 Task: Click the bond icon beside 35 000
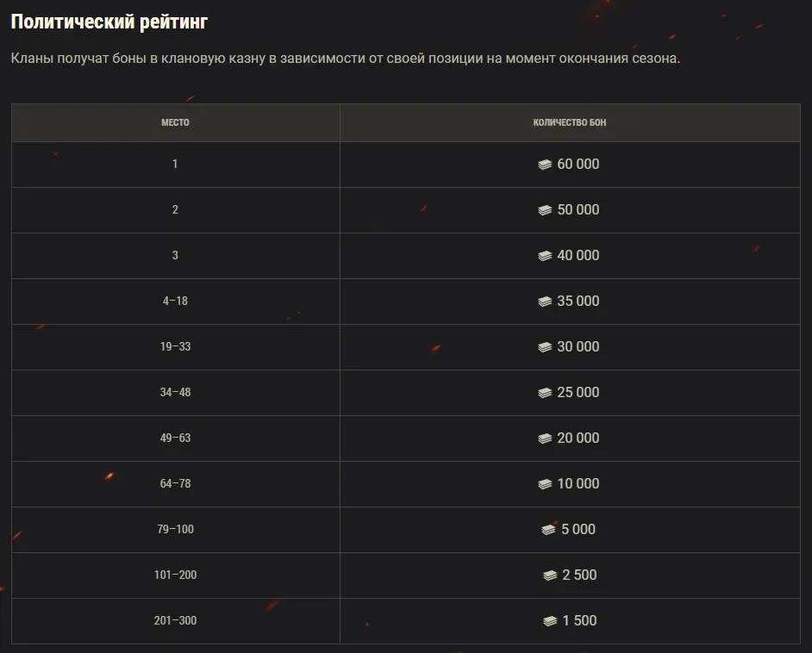click(x=545, y=302)
